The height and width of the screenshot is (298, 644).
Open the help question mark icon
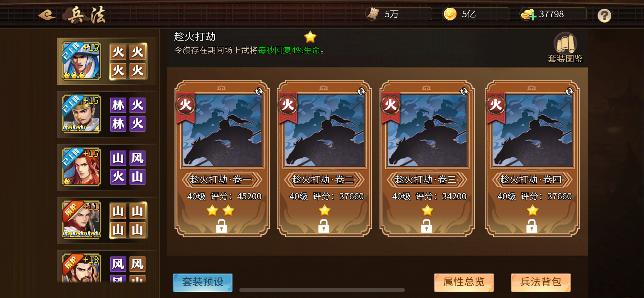point(604,16)
